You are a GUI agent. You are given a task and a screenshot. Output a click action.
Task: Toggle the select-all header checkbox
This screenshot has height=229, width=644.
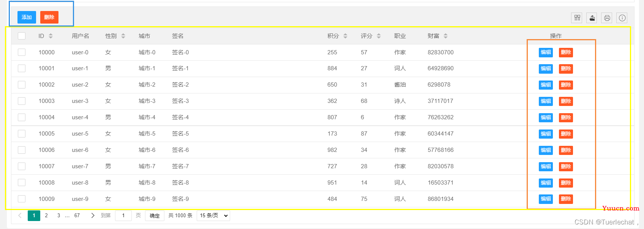click(22, 36)
